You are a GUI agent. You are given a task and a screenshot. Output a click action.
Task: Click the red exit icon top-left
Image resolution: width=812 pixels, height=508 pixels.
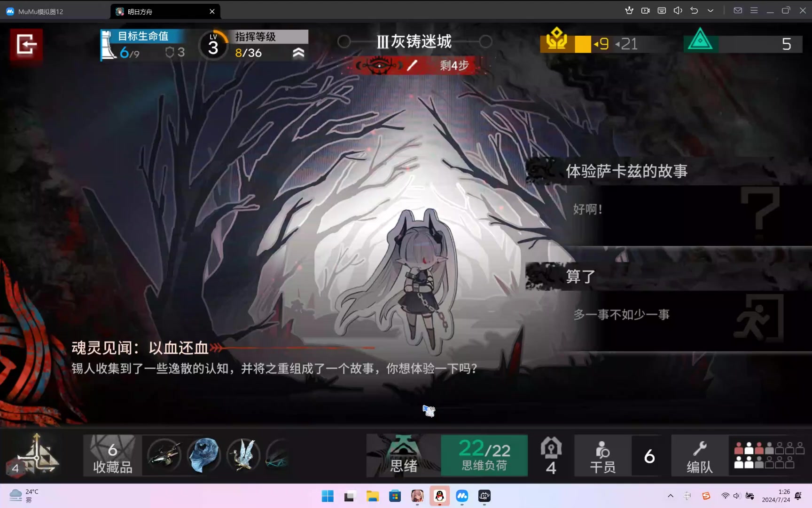26,45
